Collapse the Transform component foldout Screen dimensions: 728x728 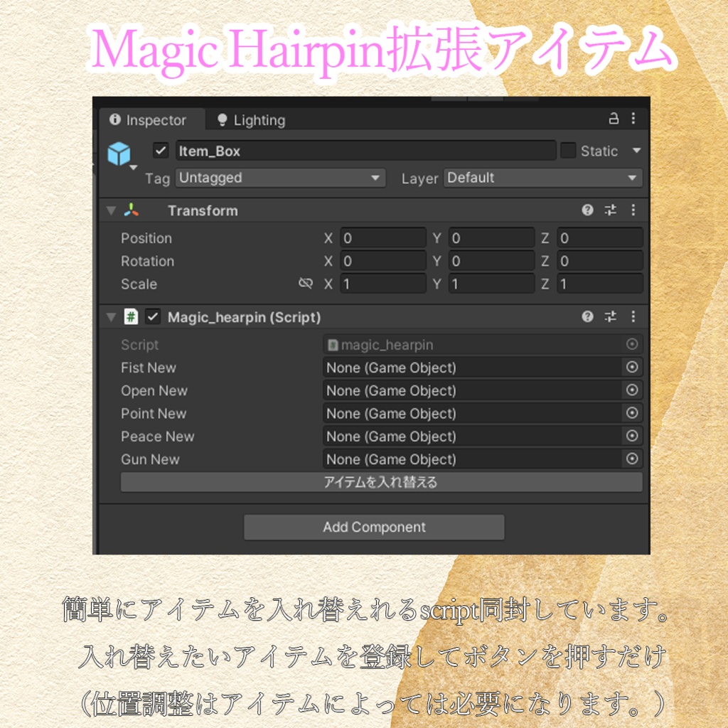tap(111, 210)
